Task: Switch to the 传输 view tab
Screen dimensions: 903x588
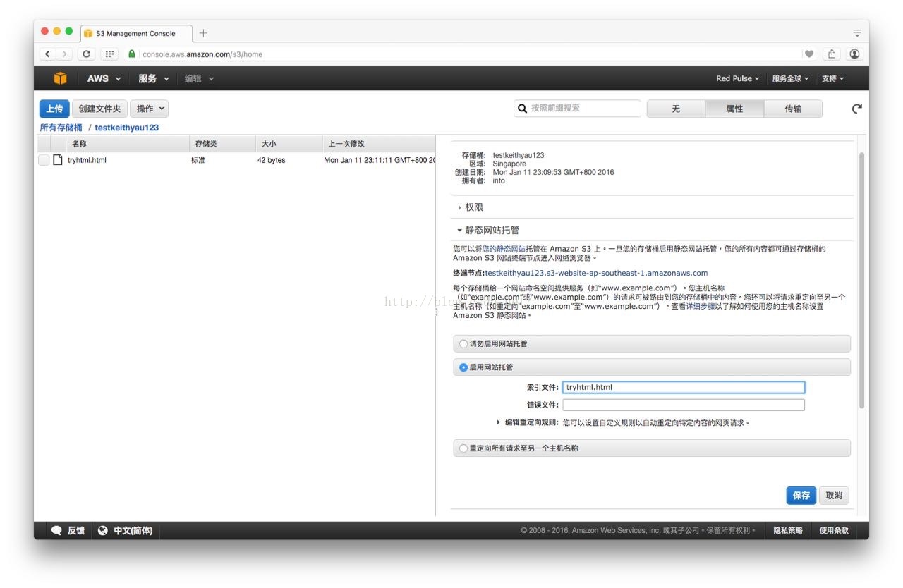Action: pyautogui.click(x=793, y=109)
